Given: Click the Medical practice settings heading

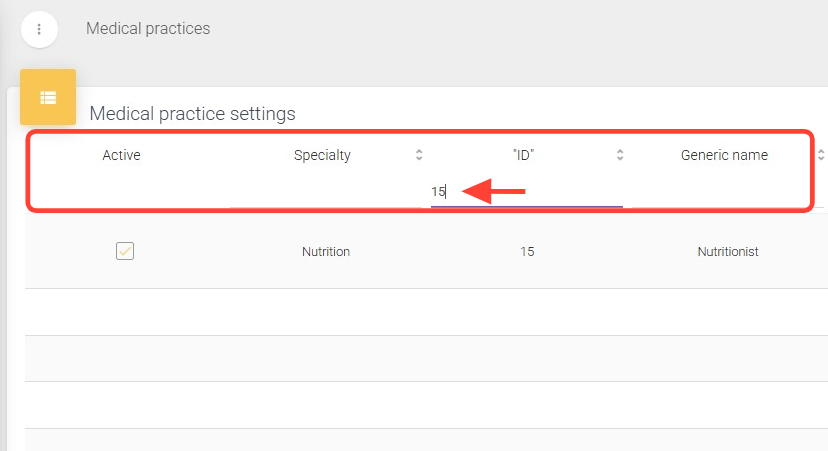Looking at the screenshot, I should tap(192, 114).
